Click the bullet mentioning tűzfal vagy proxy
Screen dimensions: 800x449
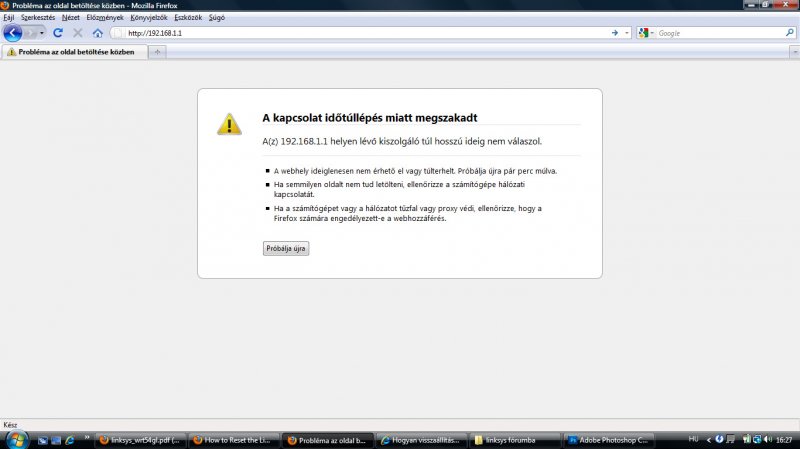[408, 213]
